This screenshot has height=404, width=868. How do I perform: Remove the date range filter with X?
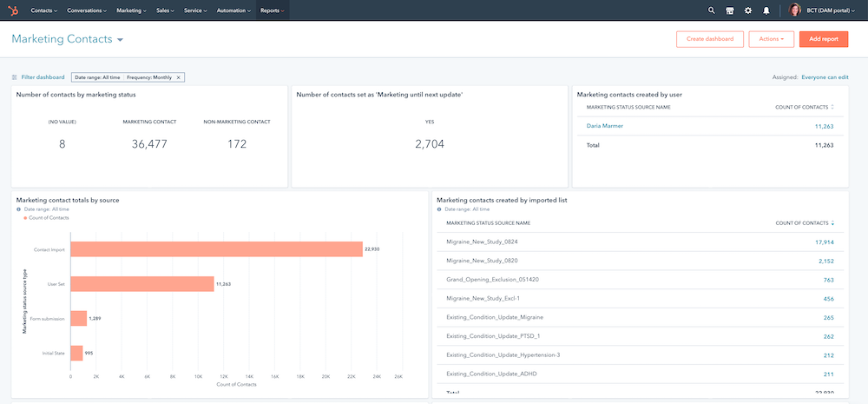coord(178,77)
